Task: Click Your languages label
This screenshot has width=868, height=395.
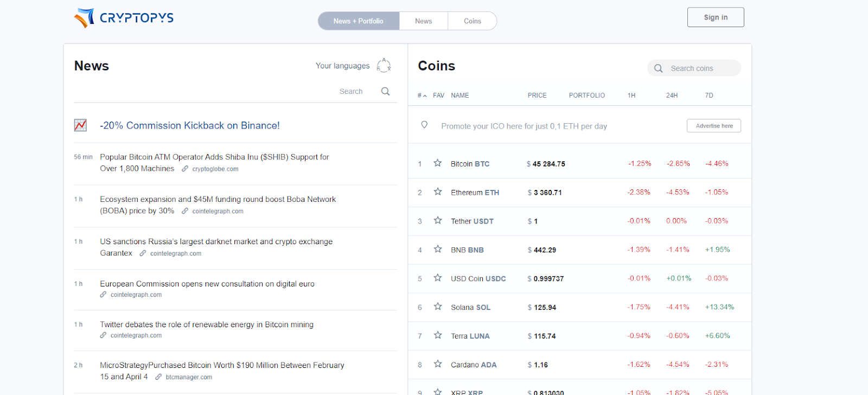Action: (342, 66)
